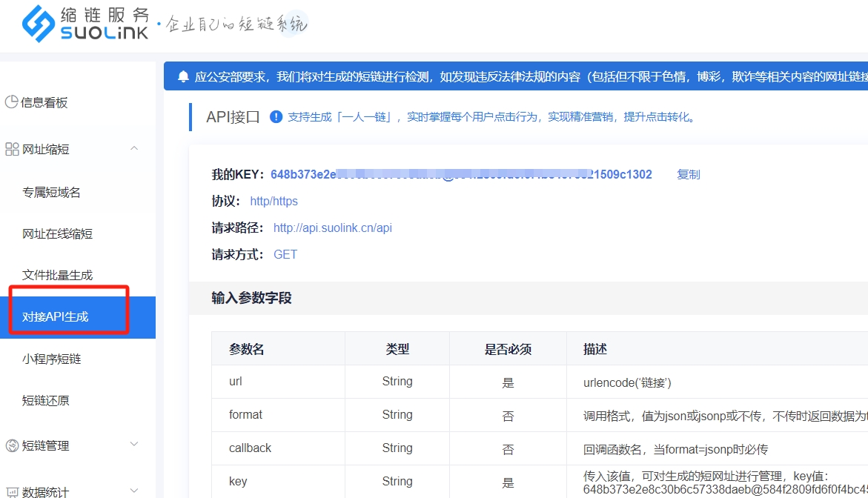Click the 短链管理 sidebar icon
Viewport: 868px width, 498px height.
[12, 445]
